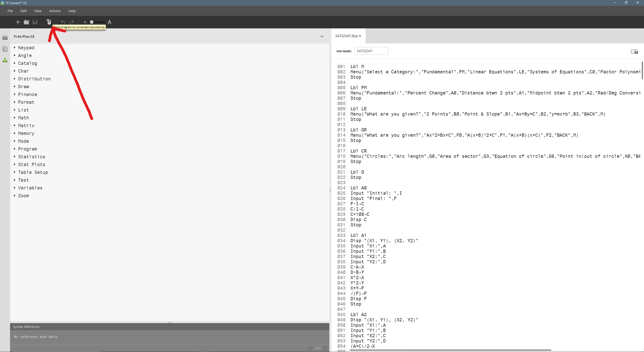Switch to Program Editor sidebar icon

(x=5, y=60)
